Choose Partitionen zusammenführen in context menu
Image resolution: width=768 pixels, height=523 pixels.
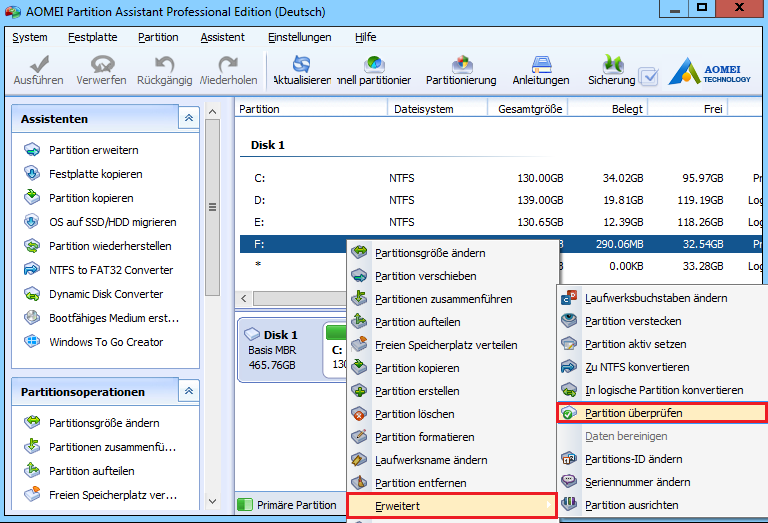point(453,299)
